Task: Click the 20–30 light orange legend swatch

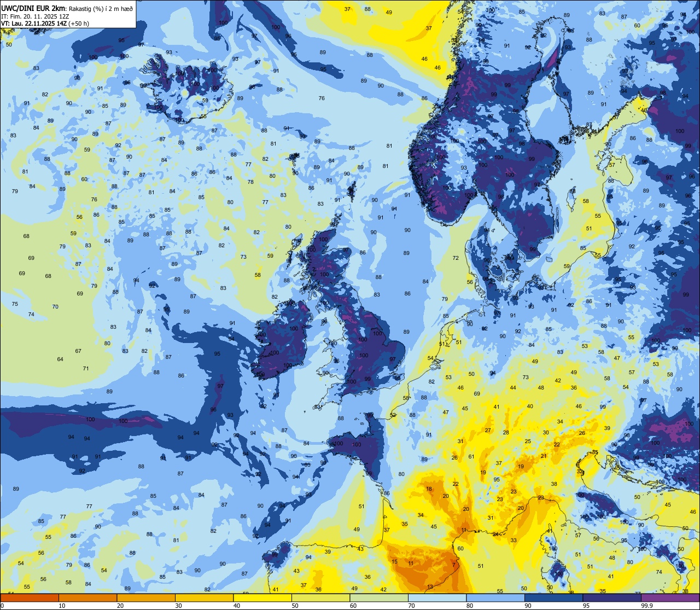Action: click(146, 597)
